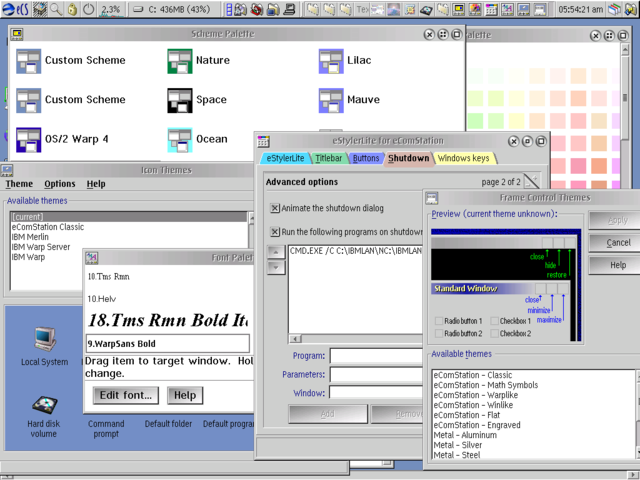Pick the Space color scheme icon
This screenshot has height=480, width=640.
click(180, 100)
